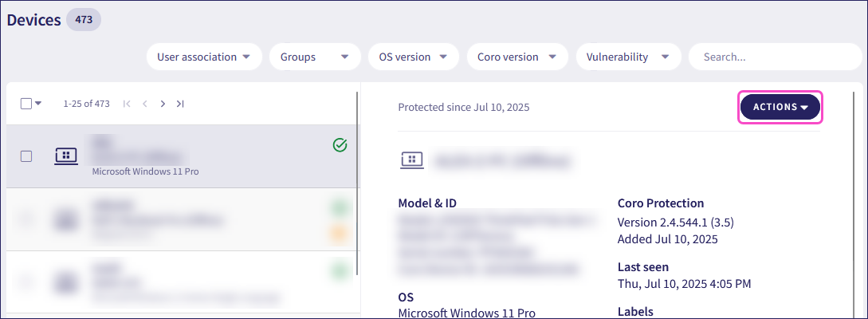Click the green protected checkmark status icon
The width and height of the screenshot is (868, 319).
[340, 145]
